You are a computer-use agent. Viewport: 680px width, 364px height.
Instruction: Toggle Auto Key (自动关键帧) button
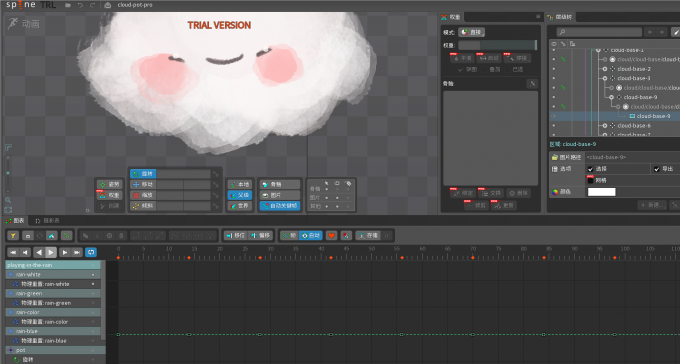(280, 206)
